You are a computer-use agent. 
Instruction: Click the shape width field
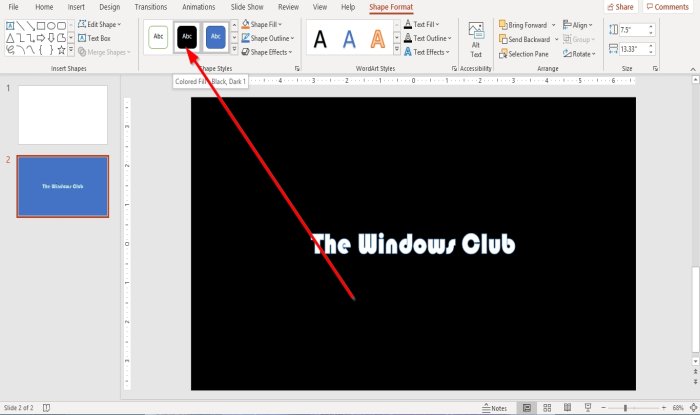point(633,49)
